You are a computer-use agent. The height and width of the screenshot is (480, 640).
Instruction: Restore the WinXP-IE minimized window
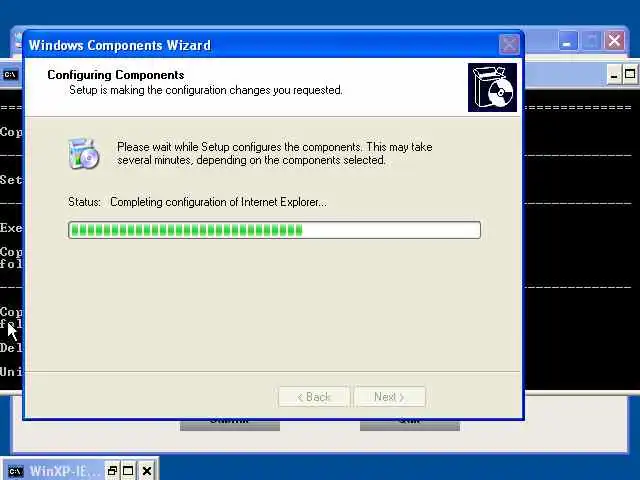112,471
